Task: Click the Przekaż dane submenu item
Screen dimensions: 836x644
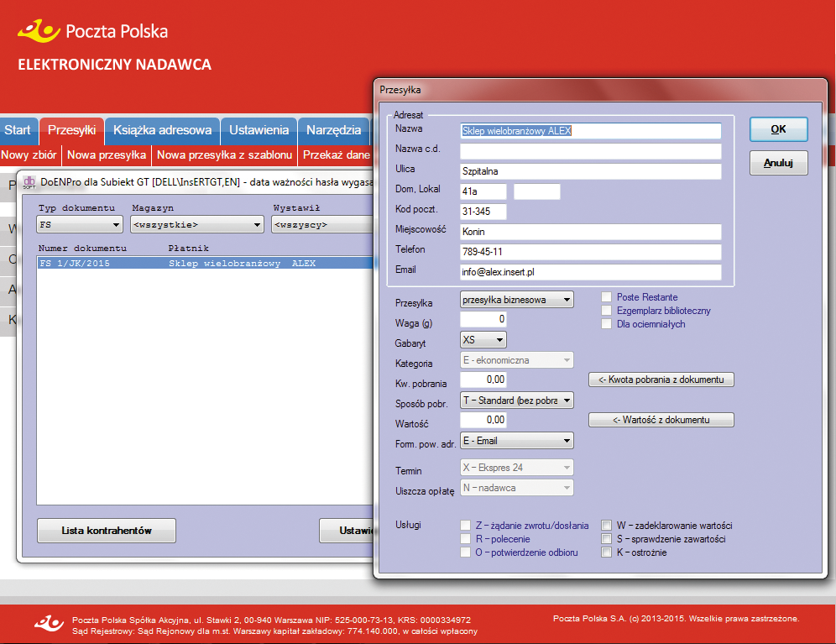Action: click(x=336, y=155)
